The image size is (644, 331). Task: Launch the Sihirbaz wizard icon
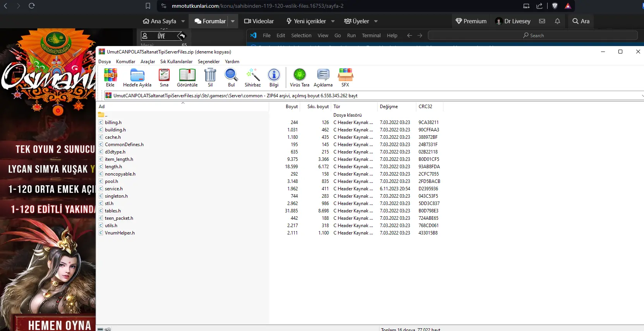coord(252,75)
